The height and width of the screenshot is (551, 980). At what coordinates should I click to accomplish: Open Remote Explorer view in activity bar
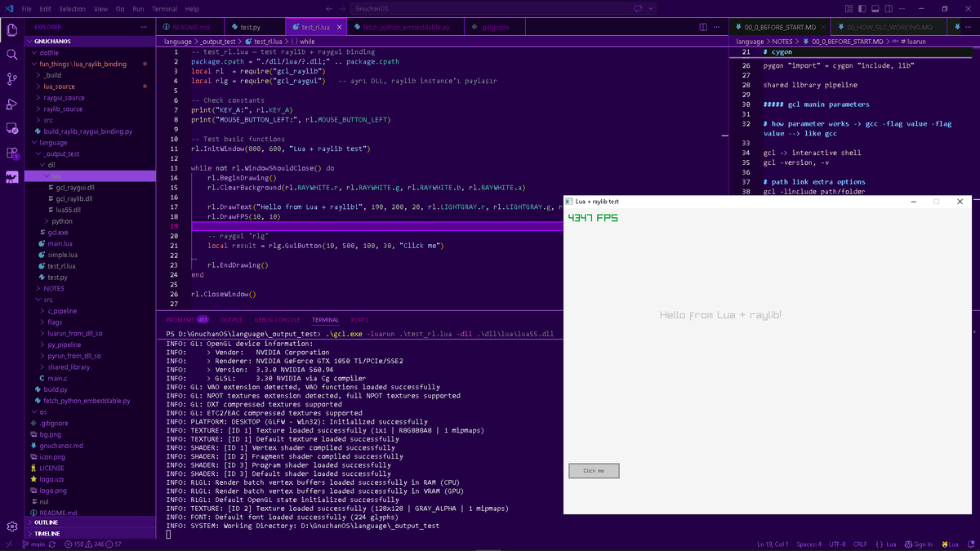11,128
